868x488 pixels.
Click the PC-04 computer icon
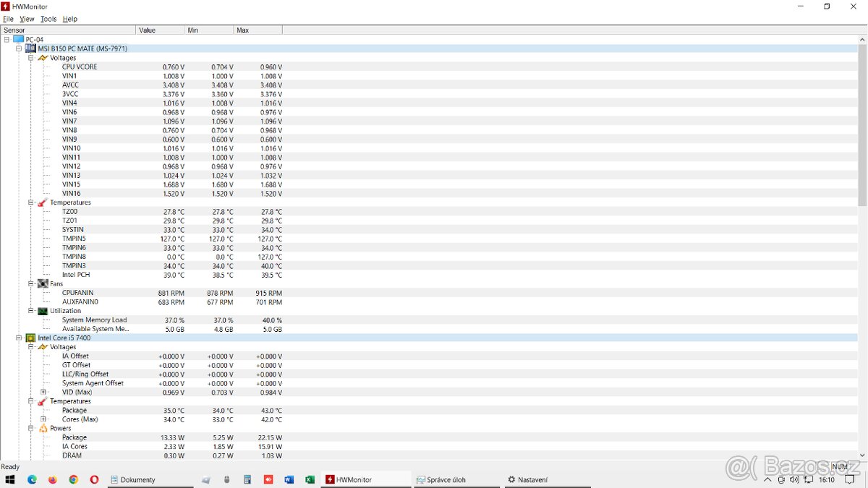tap(18, 39)
